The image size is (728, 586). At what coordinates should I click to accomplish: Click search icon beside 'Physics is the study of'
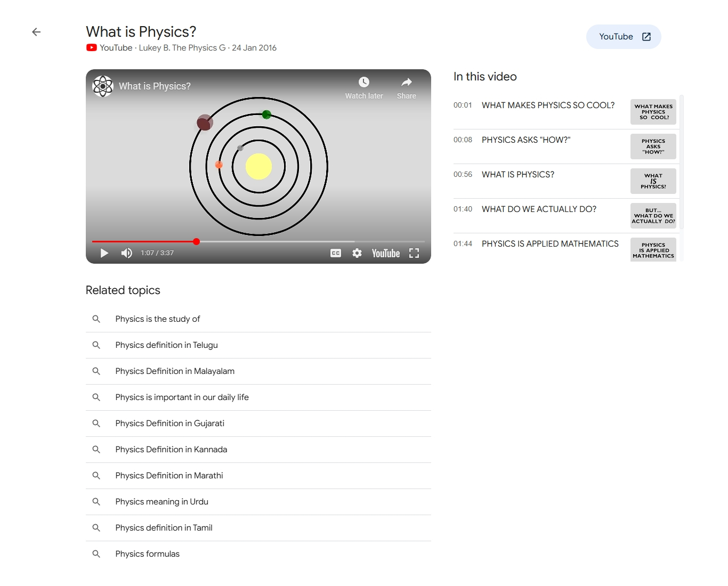tap(96, 319)
